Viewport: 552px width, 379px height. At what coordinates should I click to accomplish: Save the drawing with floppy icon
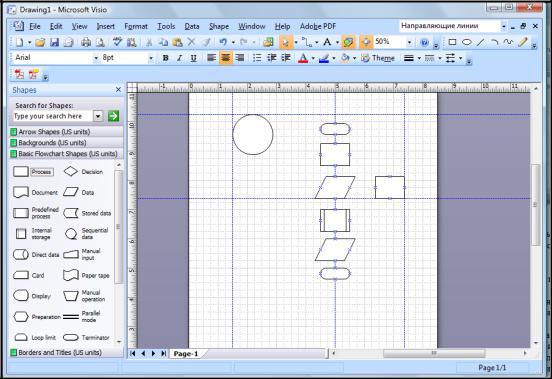[x=54, y=43]
